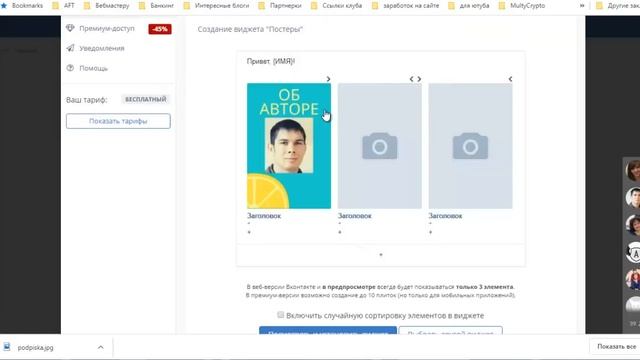Open the AFT bookmark folder
Image resolution: width=640 pixels, height=360 pixels.
point(64,6)
